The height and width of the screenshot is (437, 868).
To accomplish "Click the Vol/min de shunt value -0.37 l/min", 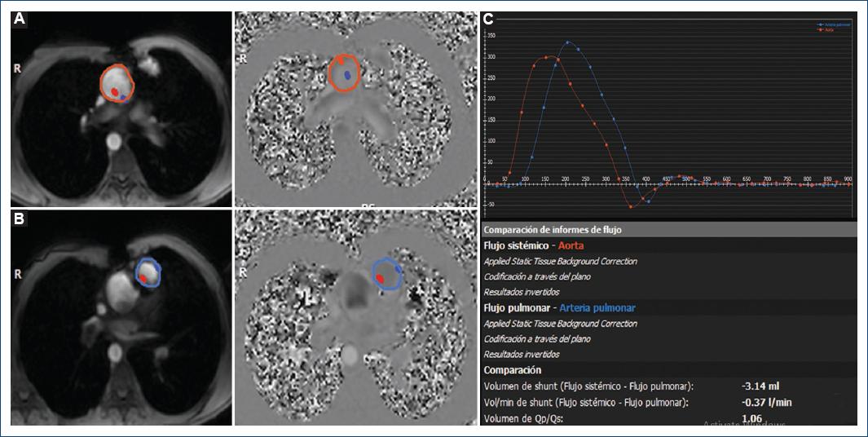I will click(x=767, y=402).
